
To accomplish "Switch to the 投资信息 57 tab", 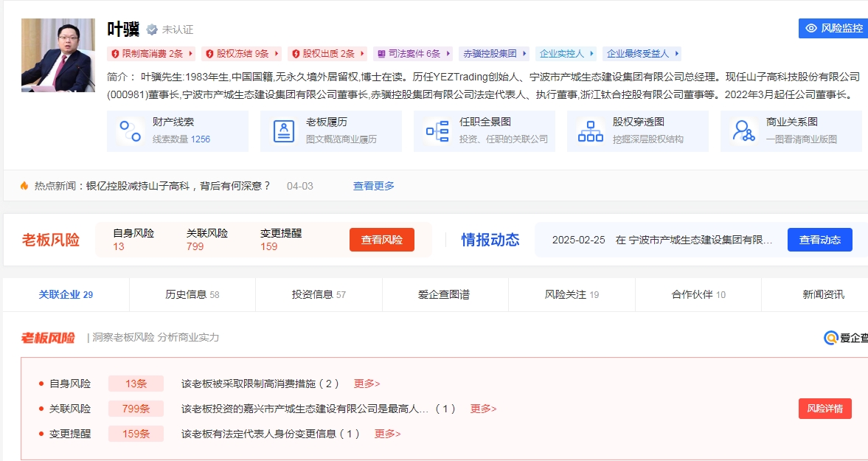I will (x=319, y=294).
